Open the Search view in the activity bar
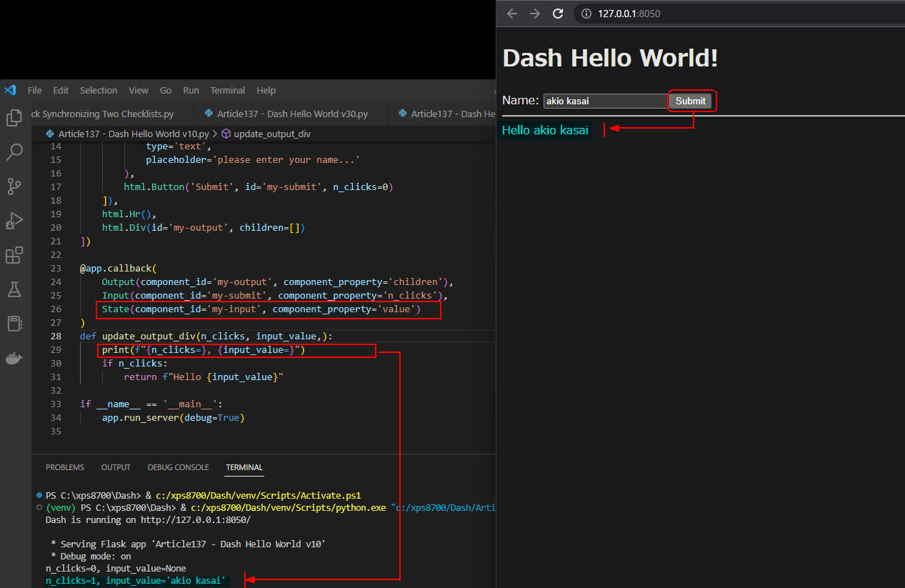The height and width of the screenshot is (588, 905). [x=14, y=152]
